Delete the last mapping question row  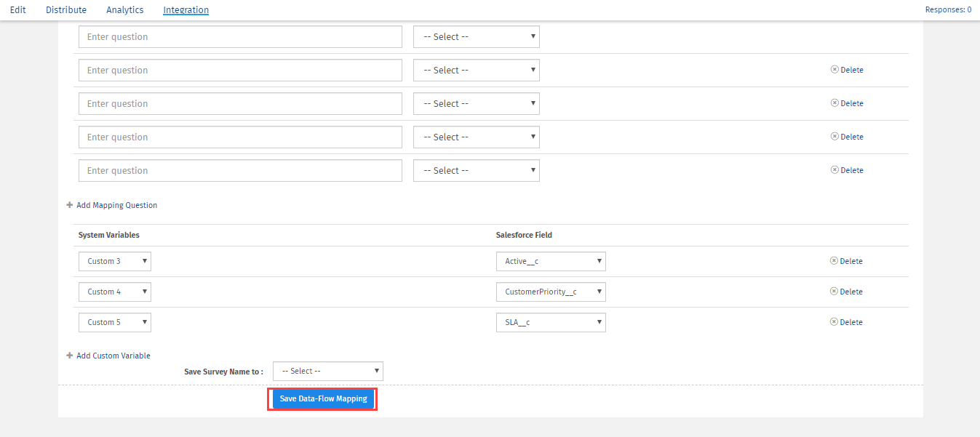click(x=847, y=170)
